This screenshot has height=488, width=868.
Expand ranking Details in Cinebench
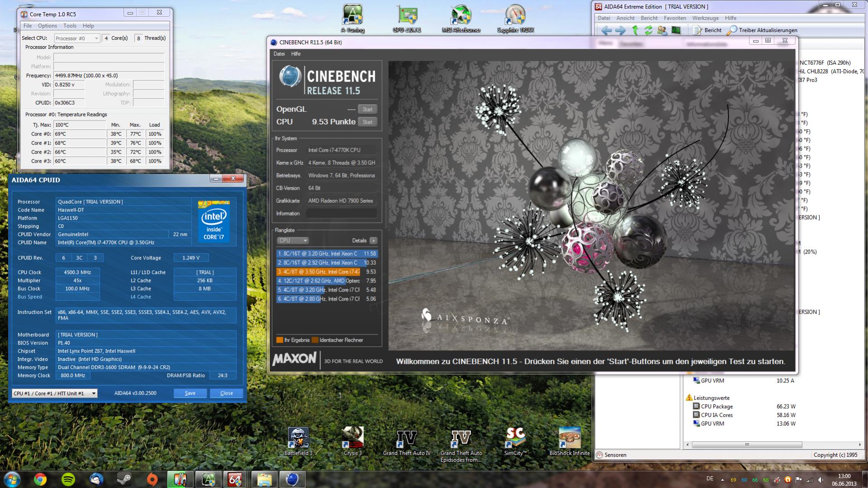click(373, 240)
